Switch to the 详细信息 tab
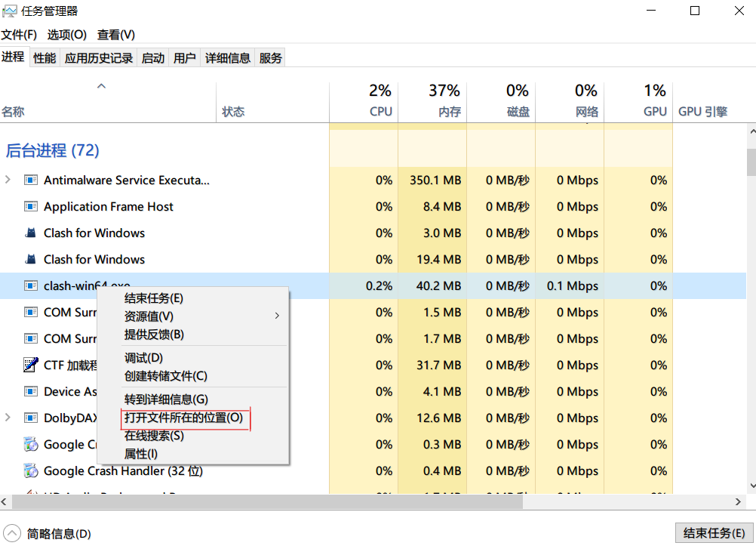Screen dimensions: 756x552 (228, 58)
